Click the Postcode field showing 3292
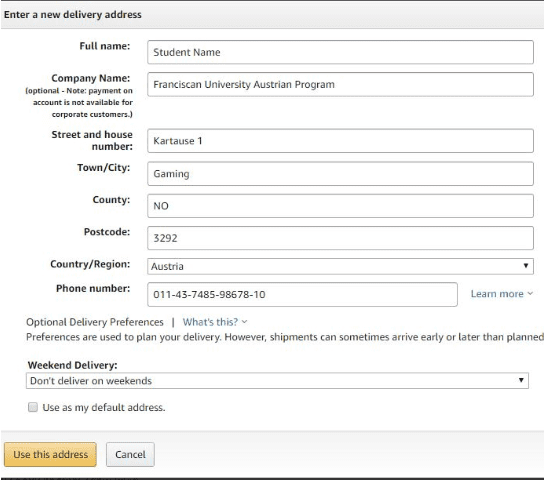This screenshot has width=545, height=480. (x=340, y=238)
